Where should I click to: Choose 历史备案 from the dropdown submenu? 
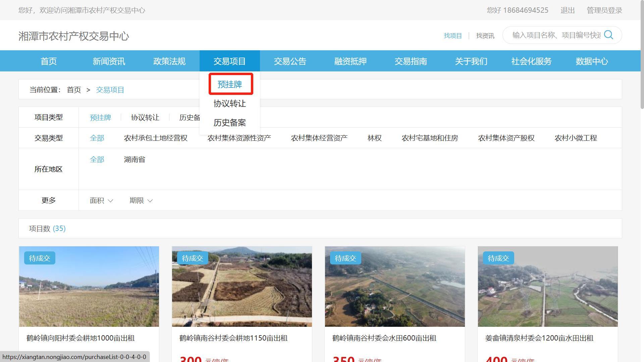tap(230, 123)
